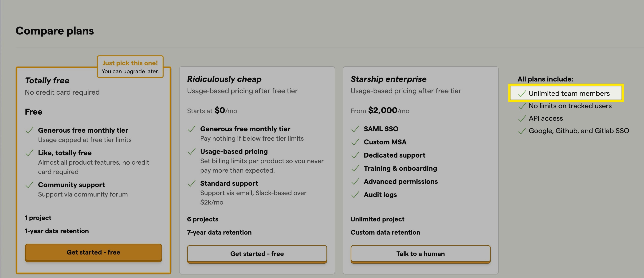Click the Compare plans heading
644x278 pixels.
[x=55, y=31]
